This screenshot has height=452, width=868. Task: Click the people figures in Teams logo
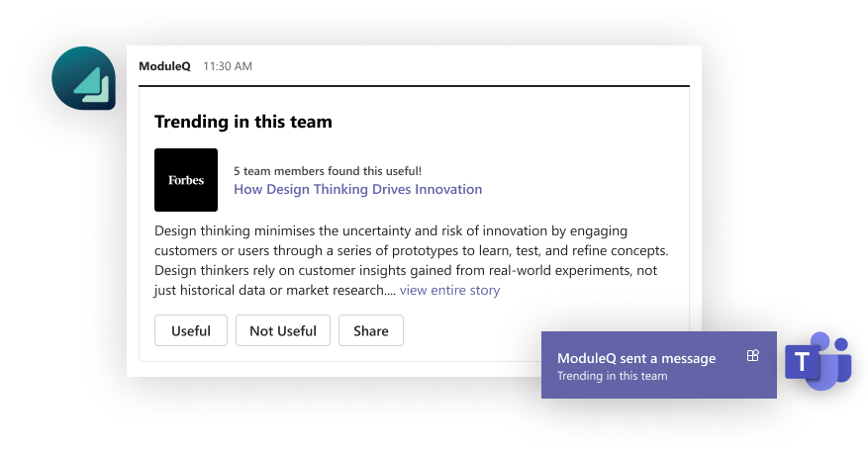pos(833,360)
